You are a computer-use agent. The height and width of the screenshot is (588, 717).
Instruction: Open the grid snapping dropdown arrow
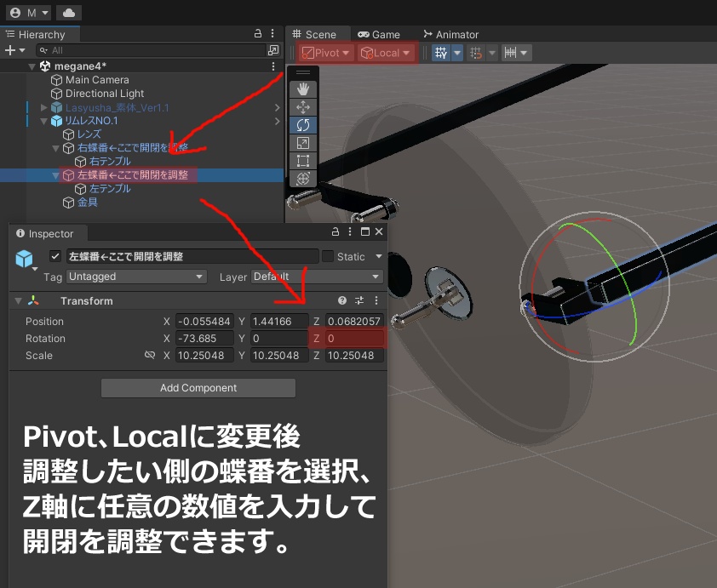492,53
